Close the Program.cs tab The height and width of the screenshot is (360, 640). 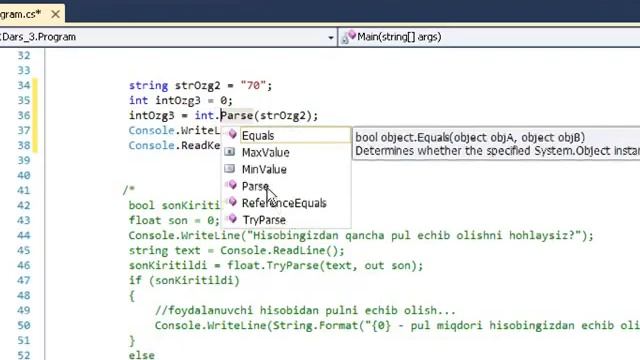[x=56, y=14]
